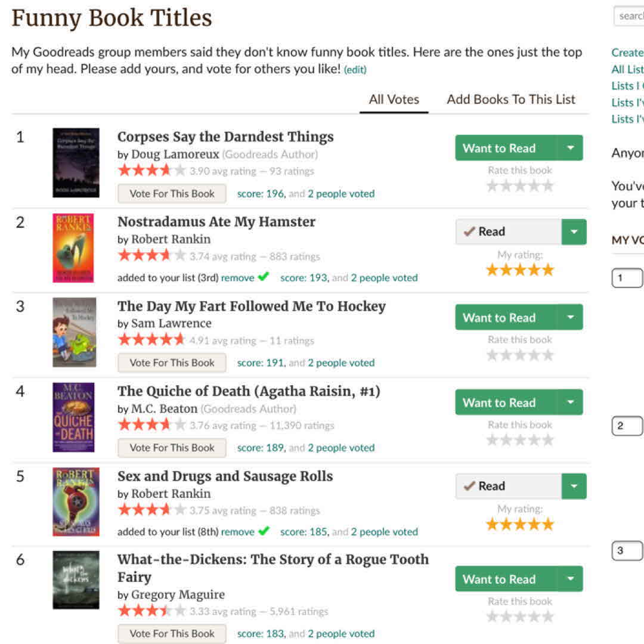Open shelf dropdown for The Quiche of Death
Viewport: 644px width, 644px height.
(x=571, y=402)
